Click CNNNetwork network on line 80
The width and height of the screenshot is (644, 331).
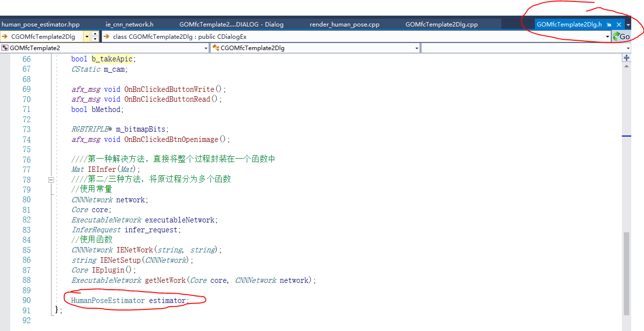pos(110,200)
